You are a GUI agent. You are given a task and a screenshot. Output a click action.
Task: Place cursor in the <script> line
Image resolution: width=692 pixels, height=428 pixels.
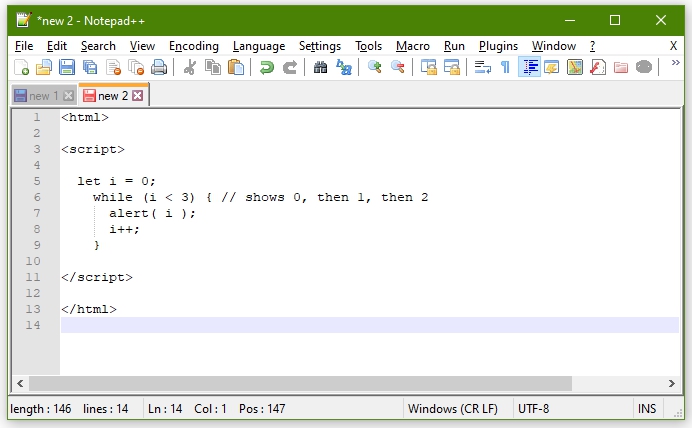pyautogui.click(x=93, y=150)
